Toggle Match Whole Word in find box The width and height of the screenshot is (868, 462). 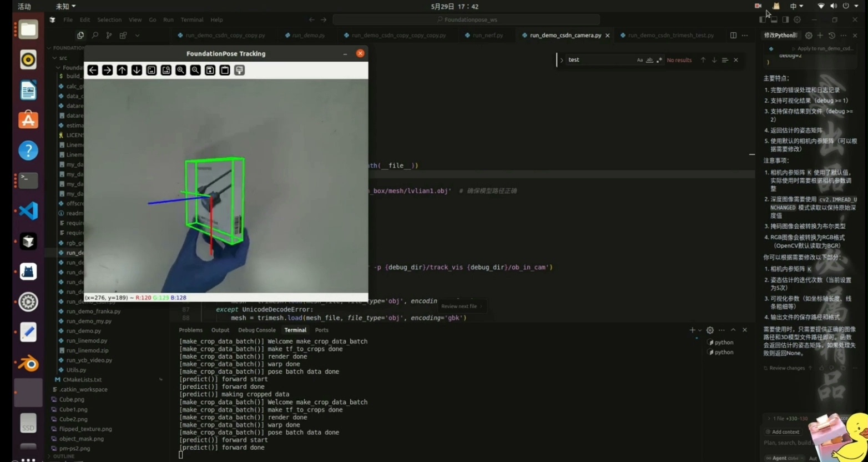click(x=649, y=60)
